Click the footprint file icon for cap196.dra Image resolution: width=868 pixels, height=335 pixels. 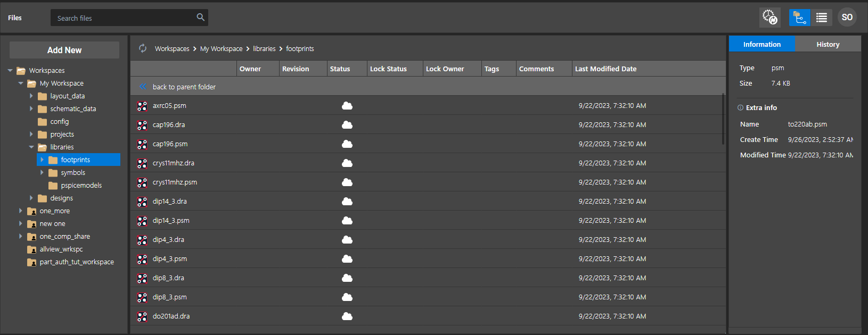pos(142,125)
